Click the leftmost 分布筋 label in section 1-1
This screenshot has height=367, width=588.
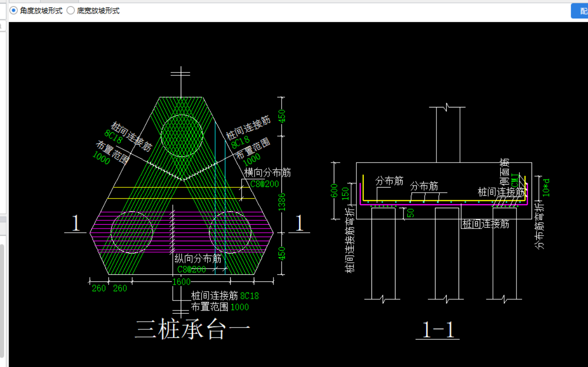[389, 181]
